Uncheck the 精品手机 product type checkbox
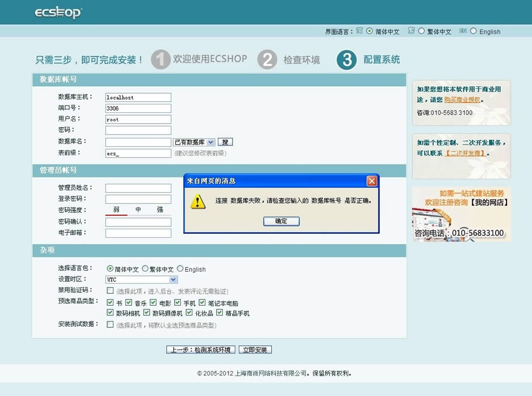The height and width of the screenshot is (396, 532). coord(220,313)
